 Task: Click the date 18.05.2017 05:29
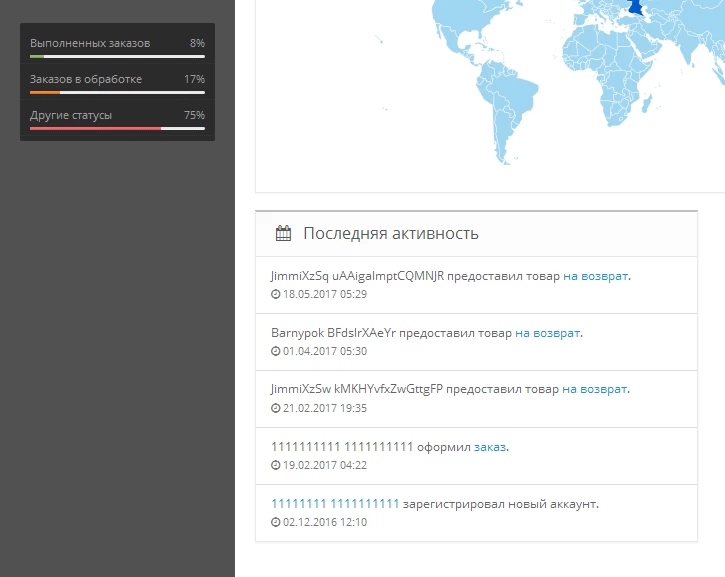(325, 294)
